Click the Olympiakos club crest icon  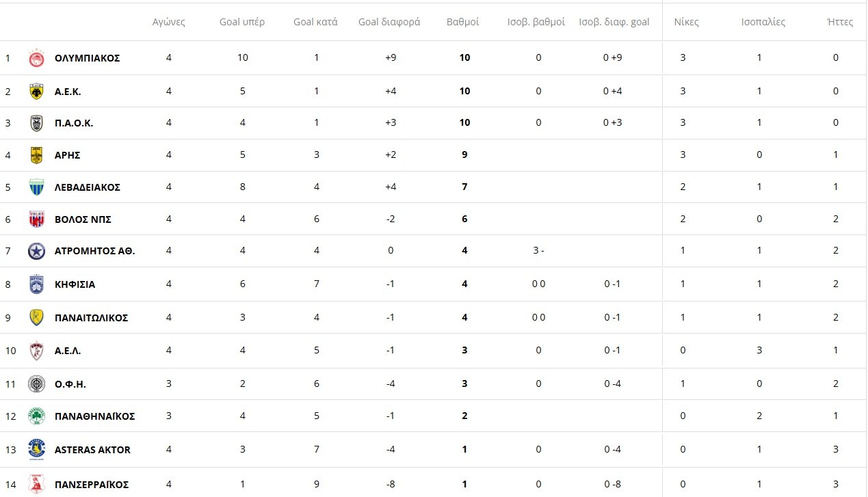coord(36,58)
